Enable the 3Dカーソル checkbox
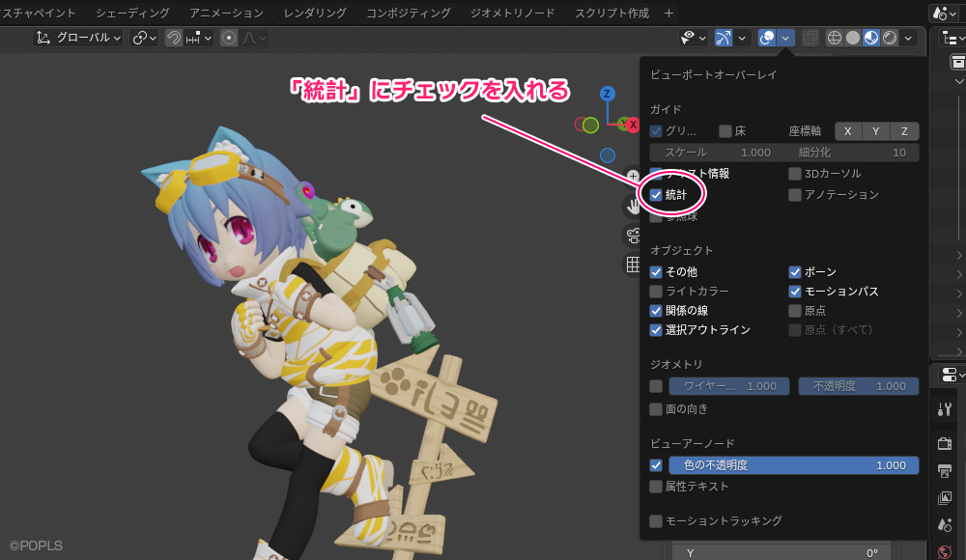 [x=795, y=174]
